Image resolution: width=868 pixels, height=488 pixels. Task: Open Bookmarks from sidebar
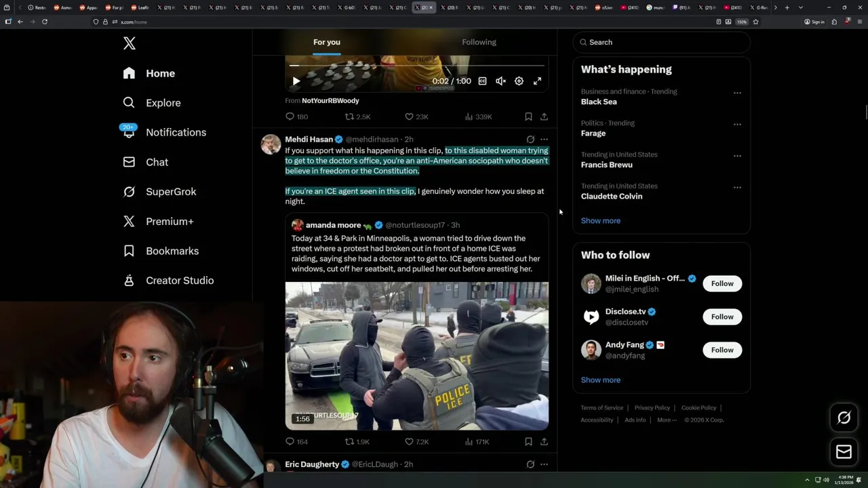(x=161, y=251)
